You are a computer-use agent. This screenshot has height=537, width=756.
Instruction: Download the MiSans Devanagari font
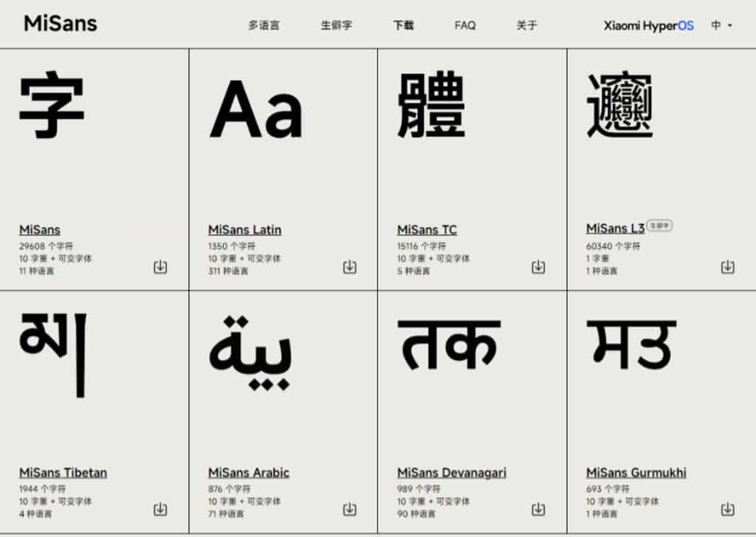pos(538,509)
